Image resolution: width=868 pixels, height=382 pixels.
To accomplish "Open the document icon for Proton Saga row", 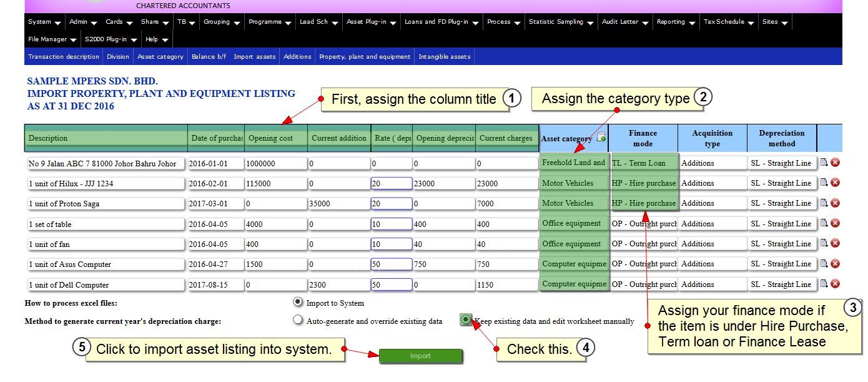I will (x=824, y=203).
